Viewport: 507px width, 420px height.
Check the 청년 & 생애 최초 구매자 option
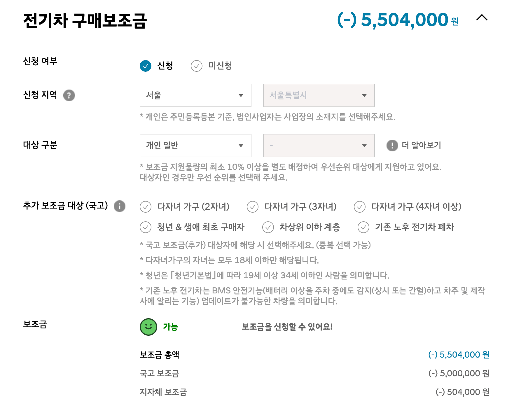click(x=145, y=227)
